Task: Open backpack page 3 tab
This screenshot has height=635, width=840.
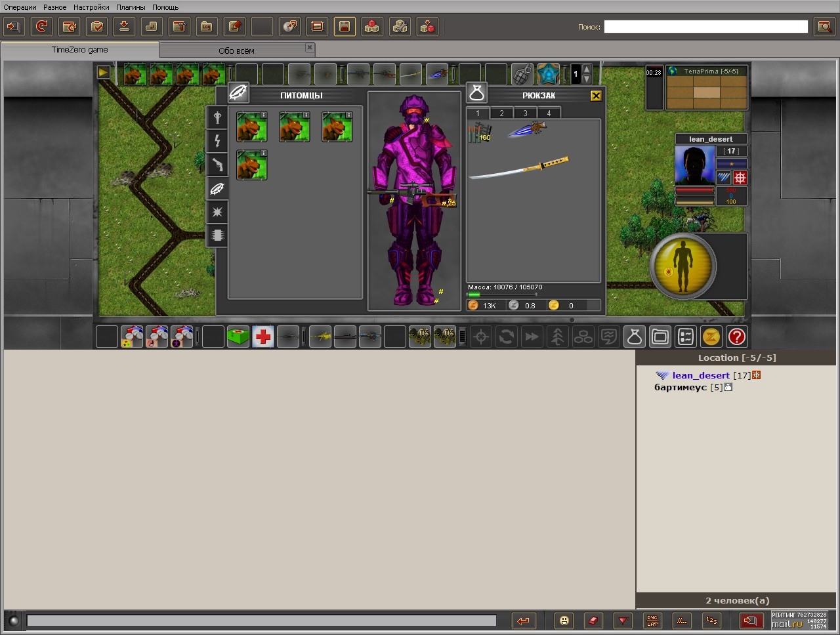Action: (525, 113)
